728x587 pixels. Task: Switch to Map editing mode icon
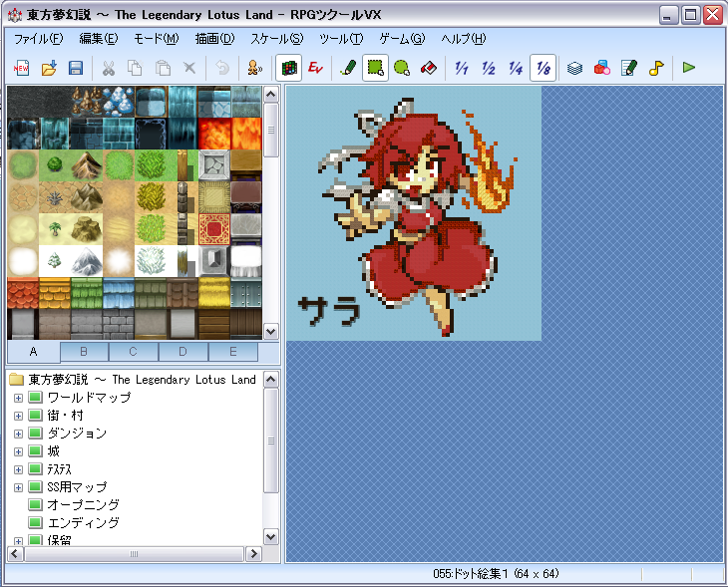tap(289, 68)
